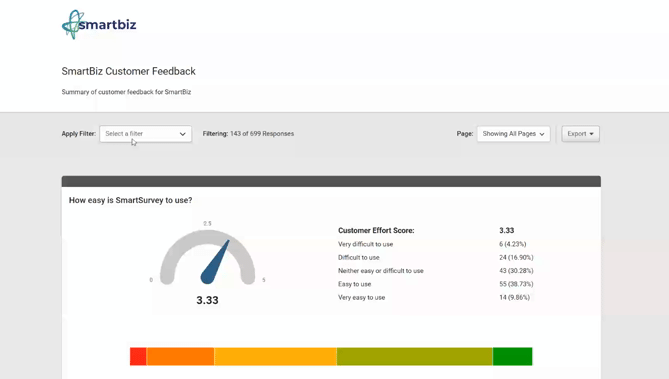Image resolution: width=669 pixels, height=379 pixels.
Task: Click the 24 (16.90%) value
Action: 516,257
